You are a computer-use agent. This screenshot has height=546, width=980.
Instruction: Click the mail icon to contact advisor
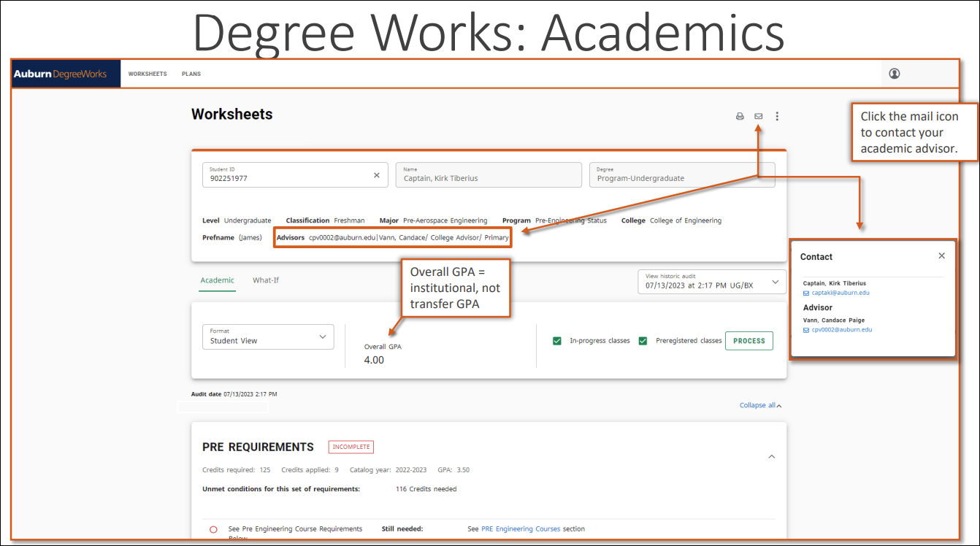[759, 116]
